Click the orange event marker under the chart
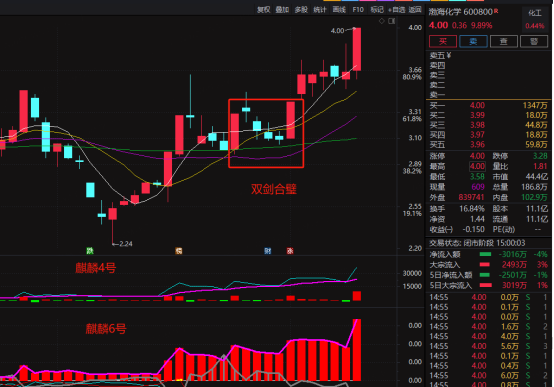The width and height of the screenshot is (554, 387). 179,251
